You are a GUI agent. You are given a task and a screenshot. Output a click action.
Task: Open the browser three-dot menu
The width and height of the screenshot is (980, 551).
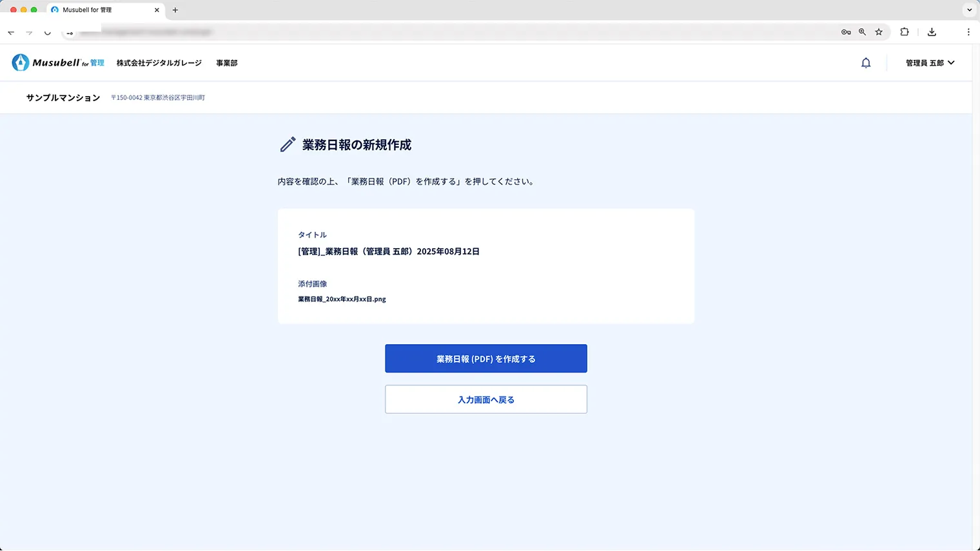969,32
